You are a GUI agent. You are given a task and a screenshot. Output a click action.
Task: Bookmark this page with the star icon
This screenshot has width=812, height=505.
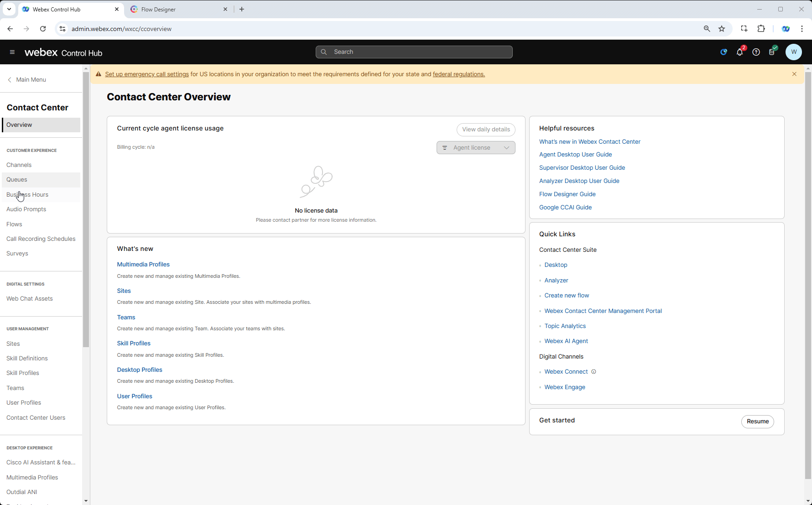(722, 29)
